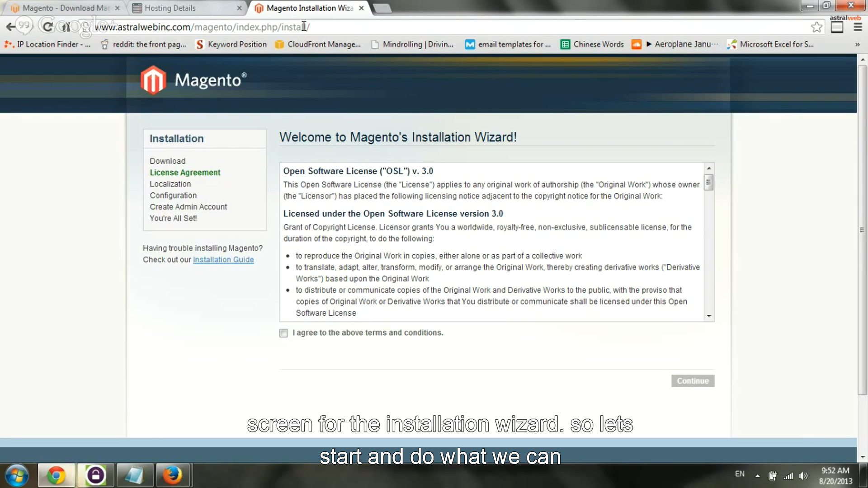Click the License Agreement step

pyautogui.click(x=185, y=173)
